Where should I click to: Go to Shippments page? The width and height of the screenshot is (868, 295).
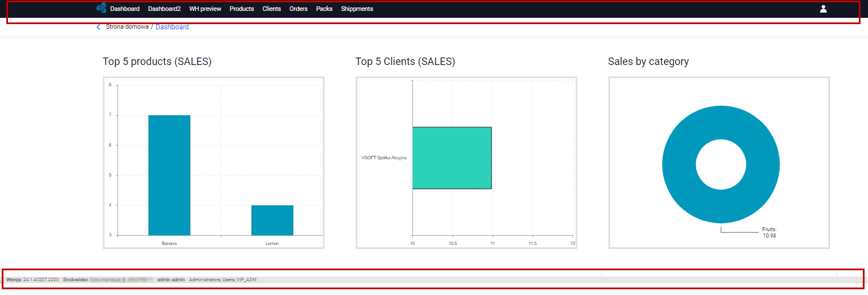(x=357, y=9)
